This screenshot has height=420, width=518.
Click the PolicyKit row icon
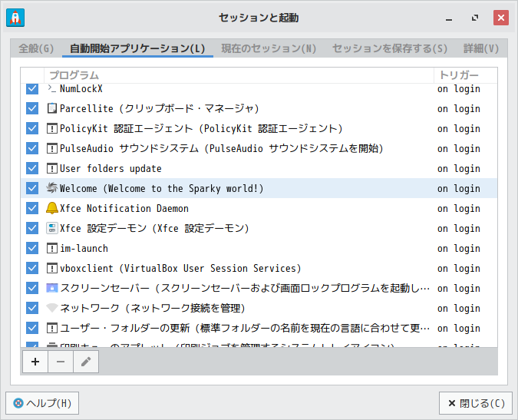[x=52, y=128]
